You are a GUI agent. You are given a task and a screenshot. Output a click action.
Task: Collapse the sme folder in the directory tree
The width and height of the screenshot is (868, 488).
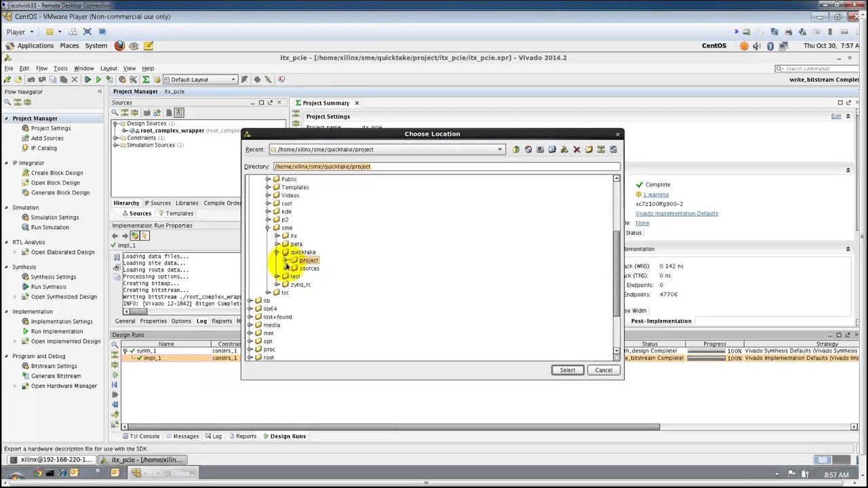click(268, 228)
